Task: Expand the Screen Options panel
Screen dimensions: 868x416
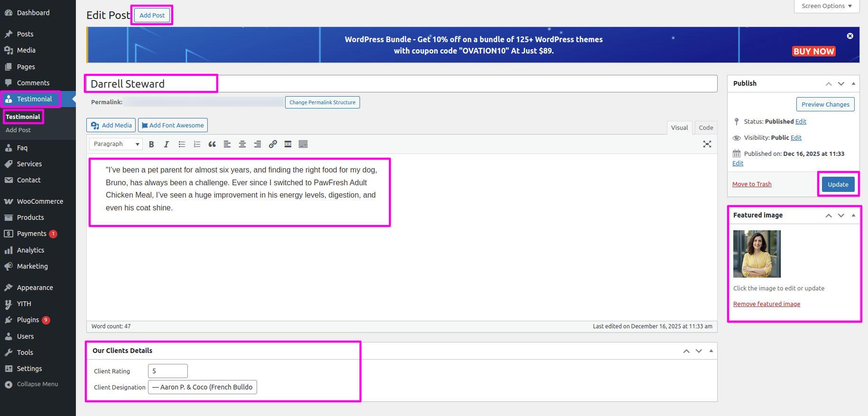Action: coord(826,6)
